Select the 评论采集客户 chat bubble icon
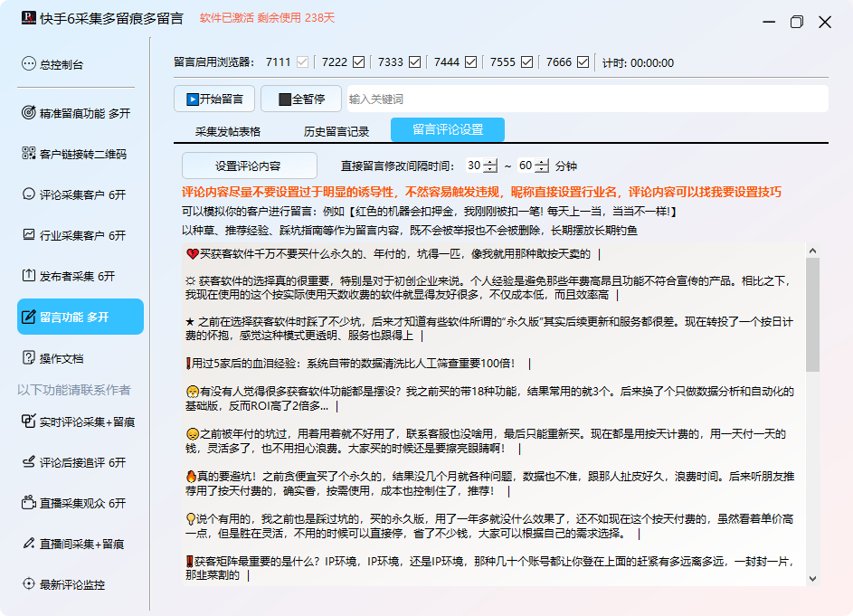The width and height of the screenshot is (853, 616). coord(28,194)
